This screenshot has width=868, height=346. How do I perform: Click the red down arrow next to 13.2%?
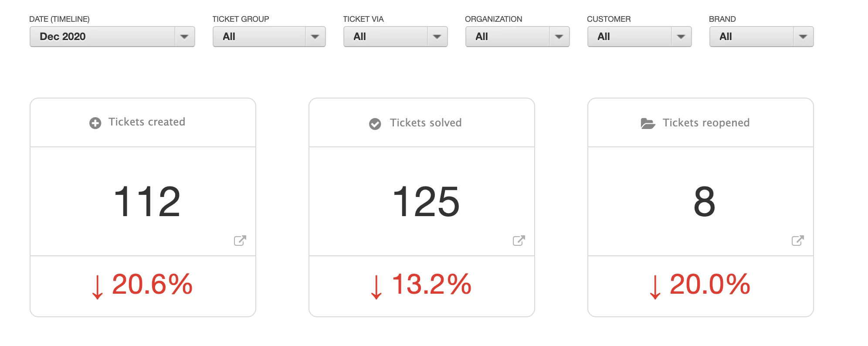tap(376, 287)
